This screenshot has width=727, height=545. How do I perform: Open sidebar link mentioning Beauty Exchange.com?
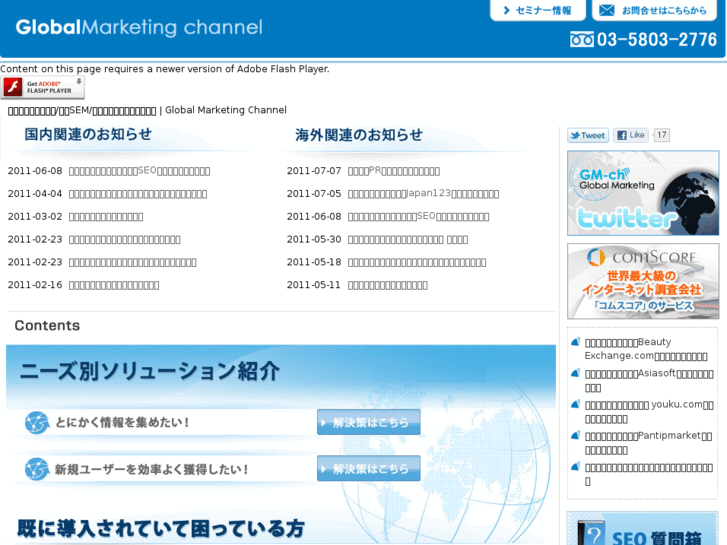point(646,349)
